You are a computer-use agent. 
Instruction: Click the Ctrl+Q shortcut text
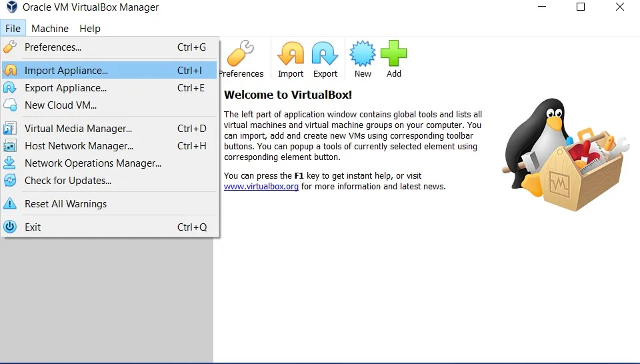192,227
